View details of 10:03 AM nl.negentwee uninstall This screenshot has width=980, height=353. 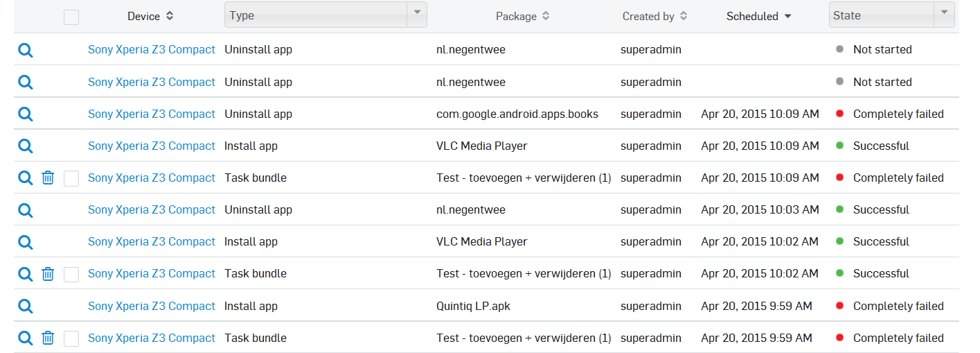click(26, 209)
